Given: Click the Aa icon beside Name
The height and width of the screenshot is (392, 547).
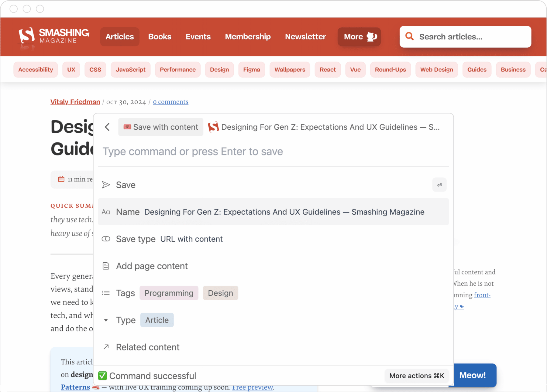Looking at the screenshot, I should point(106,212).
